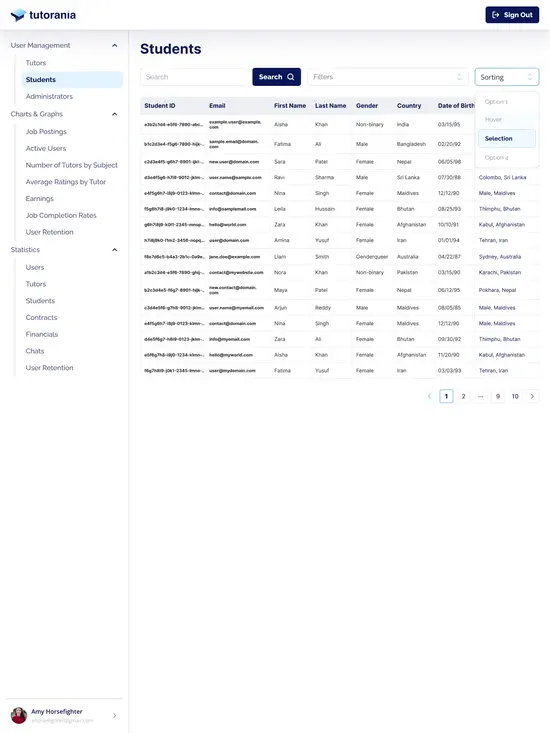Screen dimensions: 550x733
Task: Open the Sorting dropdown
Action: coord(507,77)
